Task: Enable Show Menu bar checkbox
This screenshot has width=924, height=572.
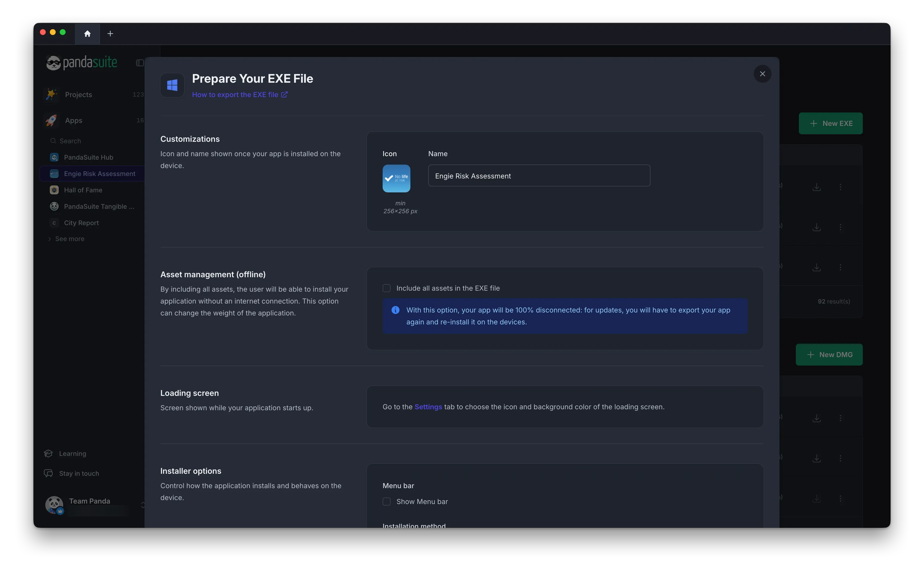Action: click(x=386, y=502)
